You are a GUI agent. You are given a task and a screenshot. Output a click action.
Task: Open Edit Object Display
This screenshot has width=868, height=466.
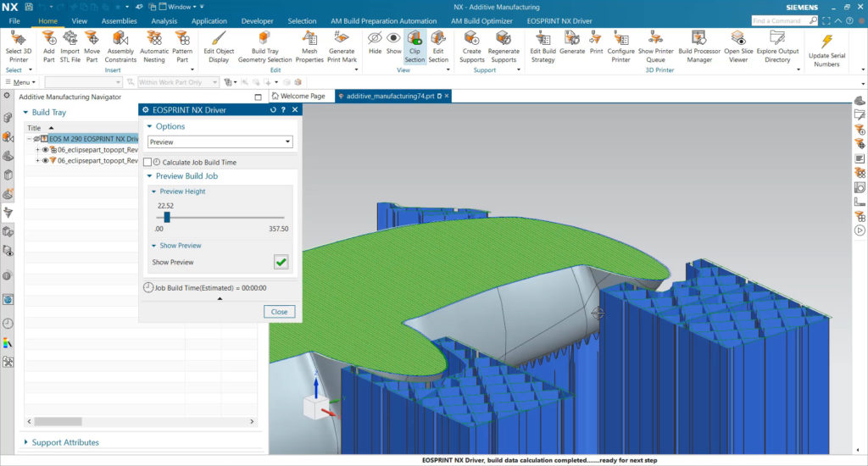click(219, 47)
